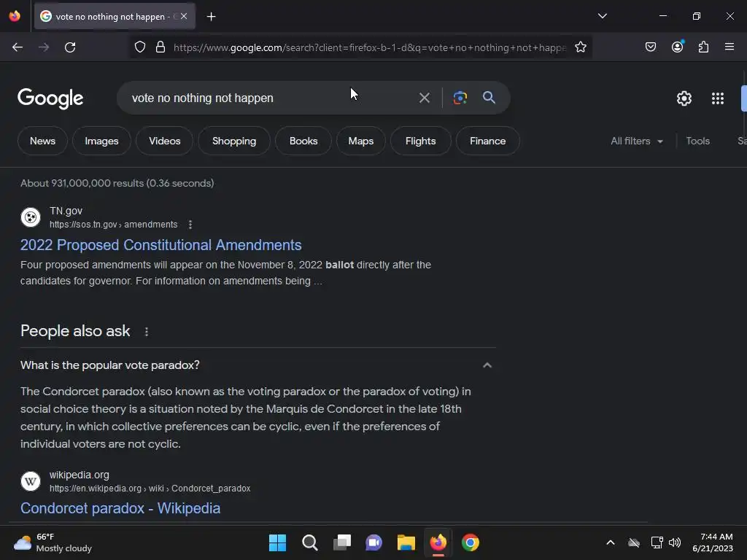Open tracking protection shield icon
This screenshot has width=747, height=560.
pyautogui.click(x=139, y=47)
